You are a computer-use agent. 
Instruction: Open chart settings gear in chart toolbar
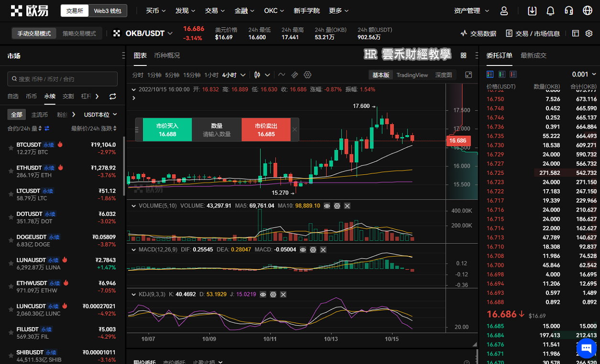coord(308,75)
